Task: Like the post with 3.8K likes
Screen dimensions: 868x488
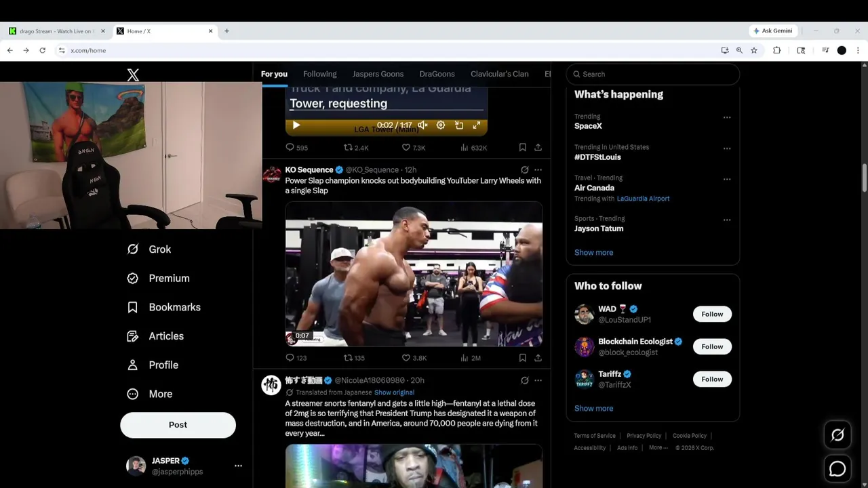Action: tap(414, 358)
